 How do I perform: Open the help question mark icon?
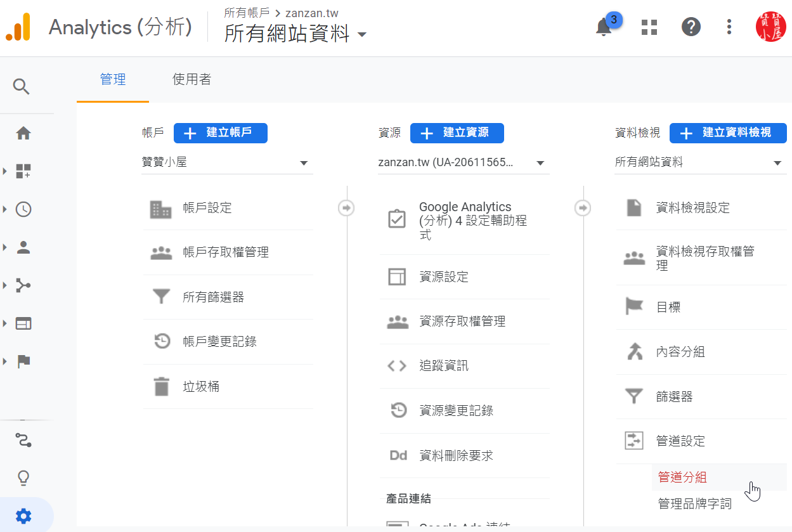coord(691,27)
